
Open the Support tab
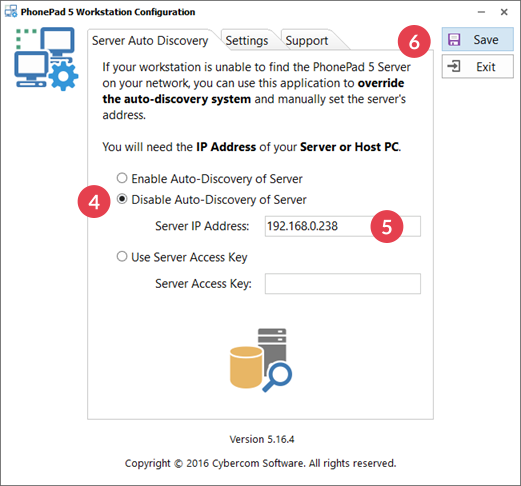click(307, 41)
